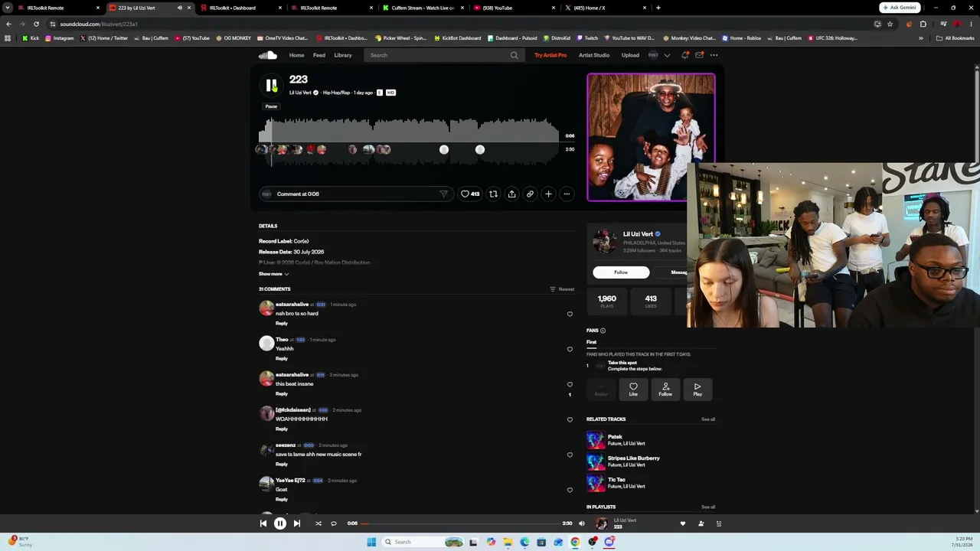Repost the track 223

pos(493,194)
